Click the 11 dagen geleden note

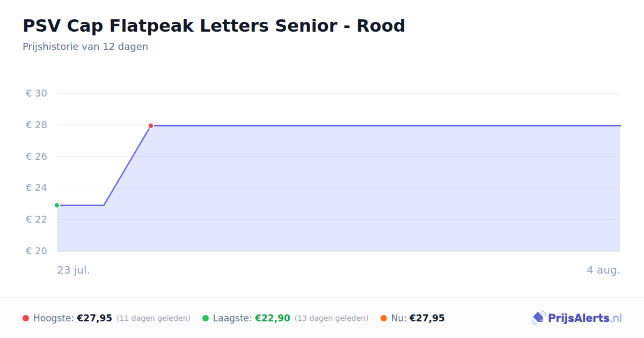pyautogui.click(x=153, y=318)
